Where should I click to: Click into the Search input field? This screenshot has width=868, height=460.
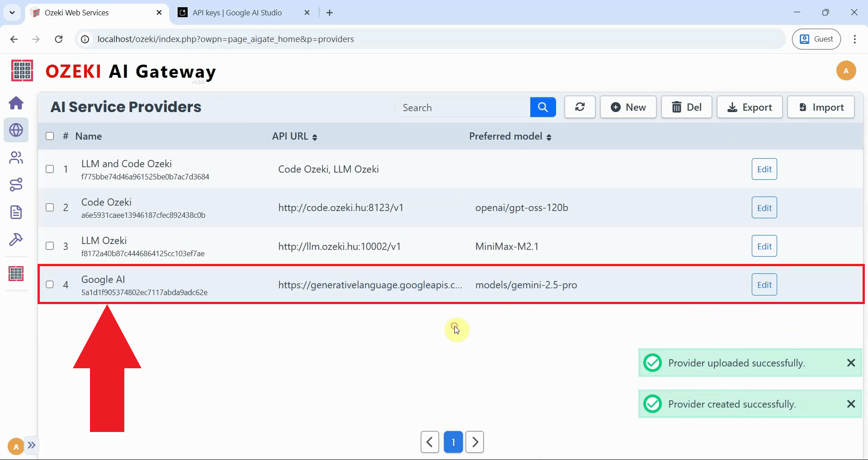[462, 108]
